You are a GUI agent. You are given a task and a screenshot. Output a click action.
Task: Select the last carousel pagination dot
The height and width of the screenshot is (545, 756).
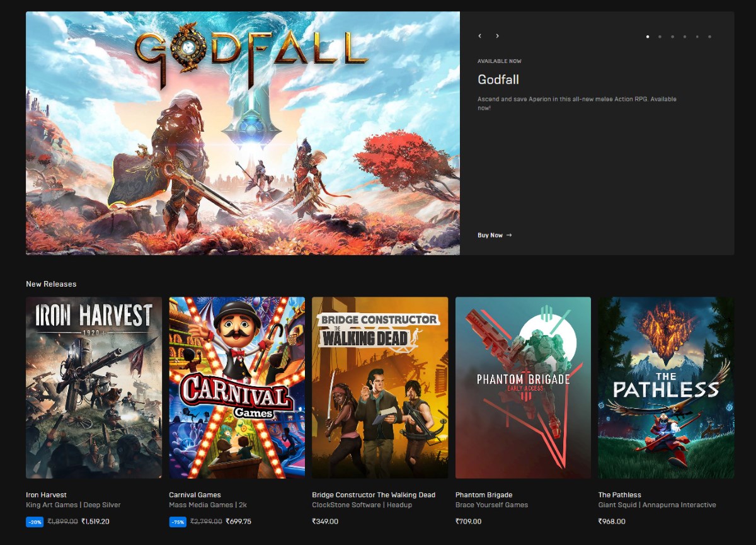tap(710, 37)
